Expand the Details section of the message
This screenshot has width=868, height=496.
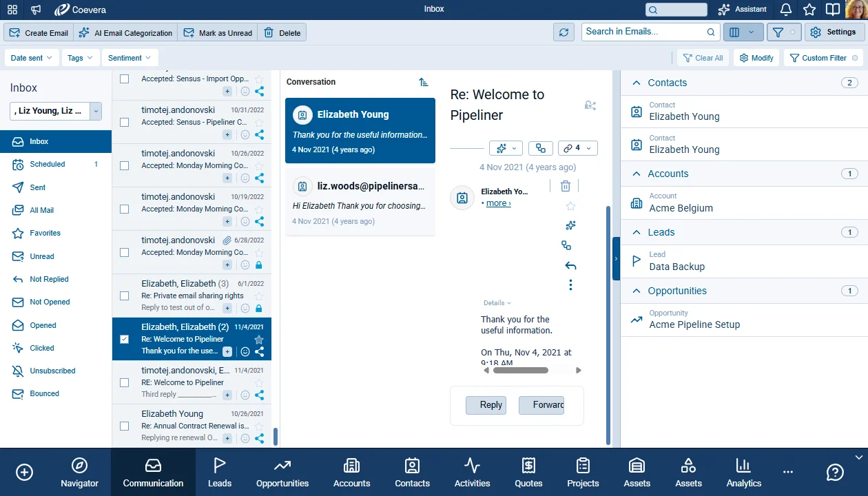click(x=497, y=303)
